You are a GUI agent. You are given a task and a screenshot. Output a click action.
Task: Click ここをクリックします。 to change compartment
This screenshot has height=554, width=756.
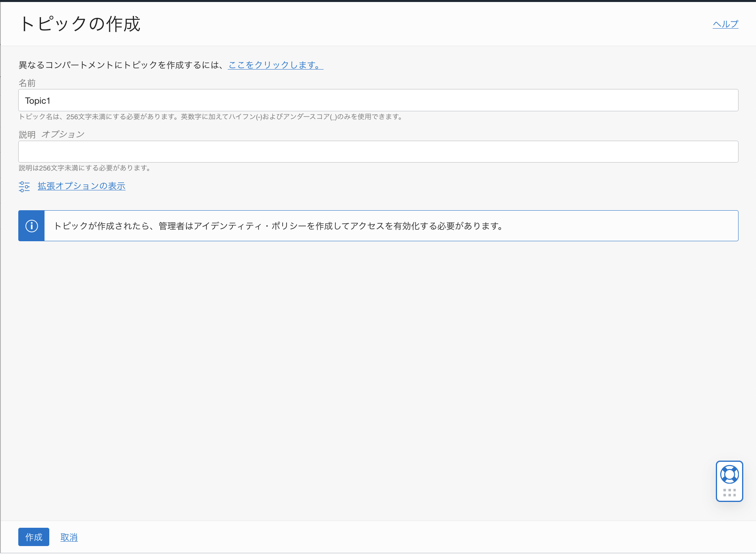[275, 65]
